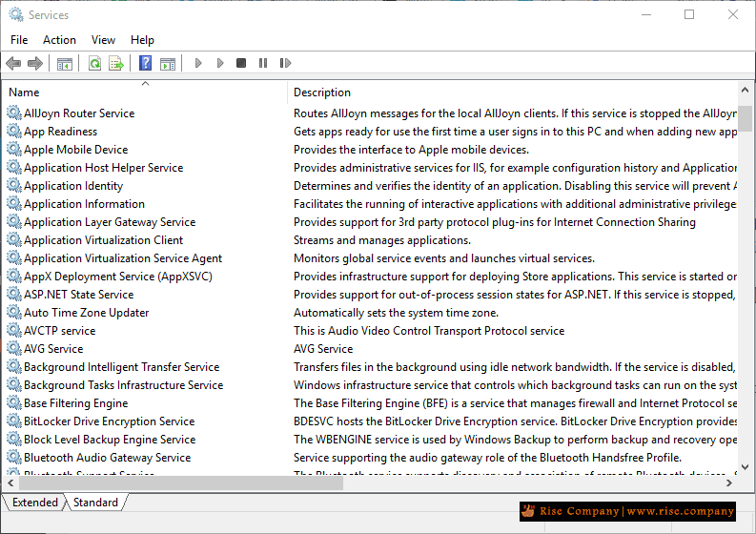Screen dimensions: 756x534
Task: Toggle the Show/Hide Console Tree icon
Action: [x=65, y=63]
